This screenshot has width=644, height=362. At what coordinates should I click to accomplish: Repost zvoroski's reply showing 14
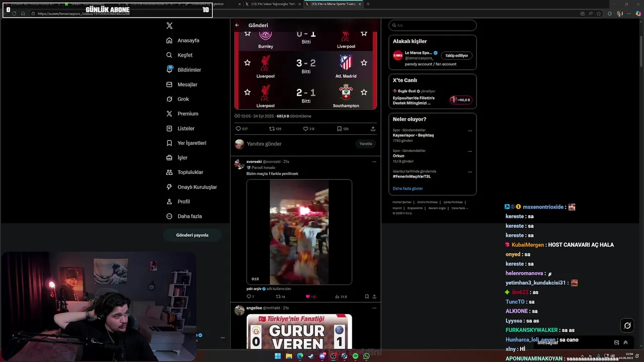point(280,297)
